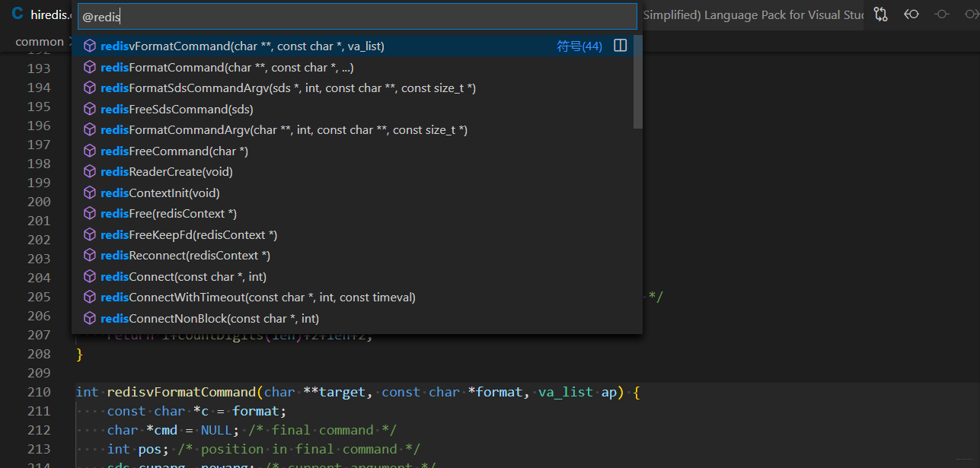980x468 pixels.
Task: Choose redisContextInit(void) in the list
Action: (356, 193)
